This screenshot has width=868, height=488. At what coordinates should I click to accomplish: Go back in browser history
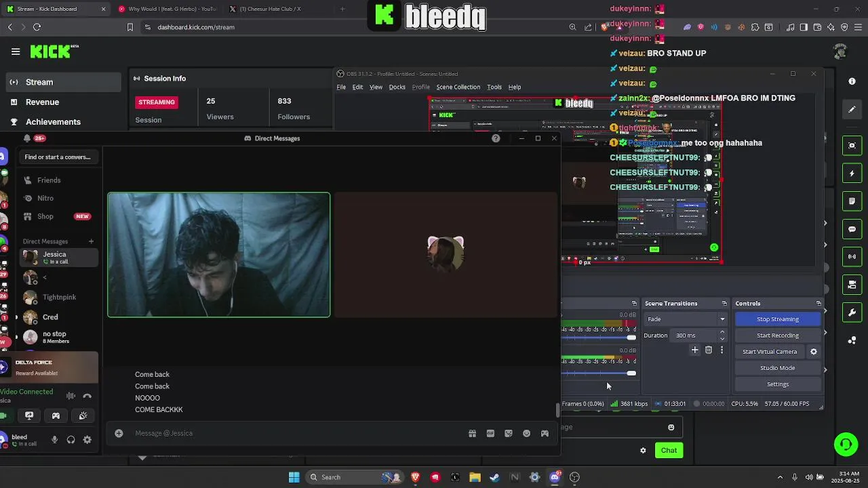[9, 27]
